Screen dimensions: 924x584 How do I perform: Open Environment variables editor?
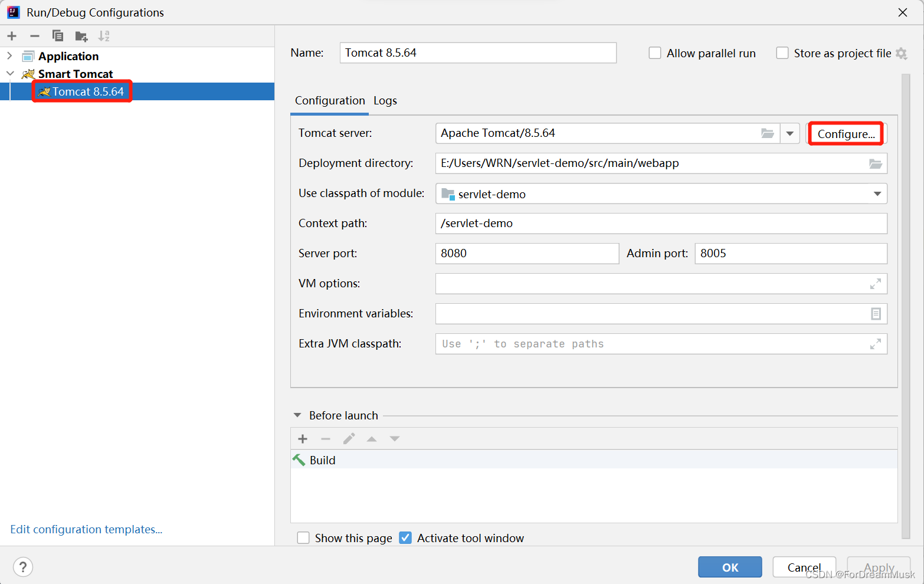tap(876, 314)
